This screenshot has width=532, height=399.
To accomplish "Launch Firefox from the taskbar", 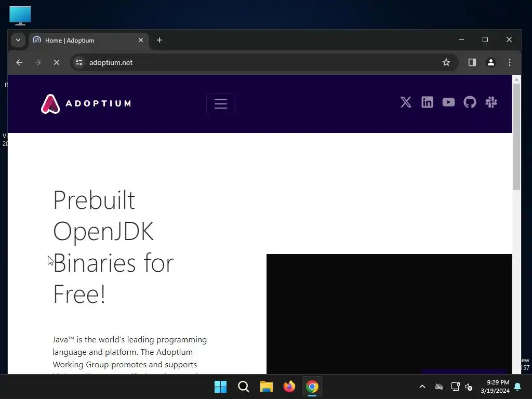I will 289,387.
